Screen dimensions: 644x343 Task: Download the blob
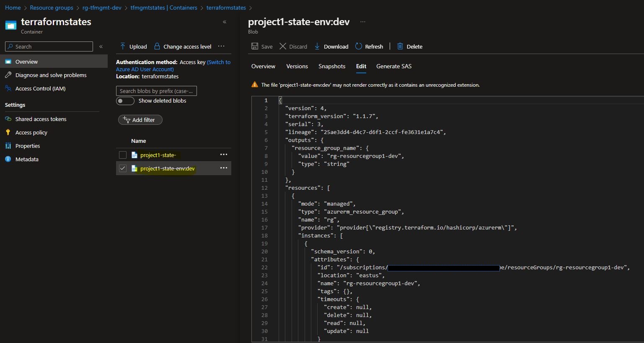click(x=331, y=46)
